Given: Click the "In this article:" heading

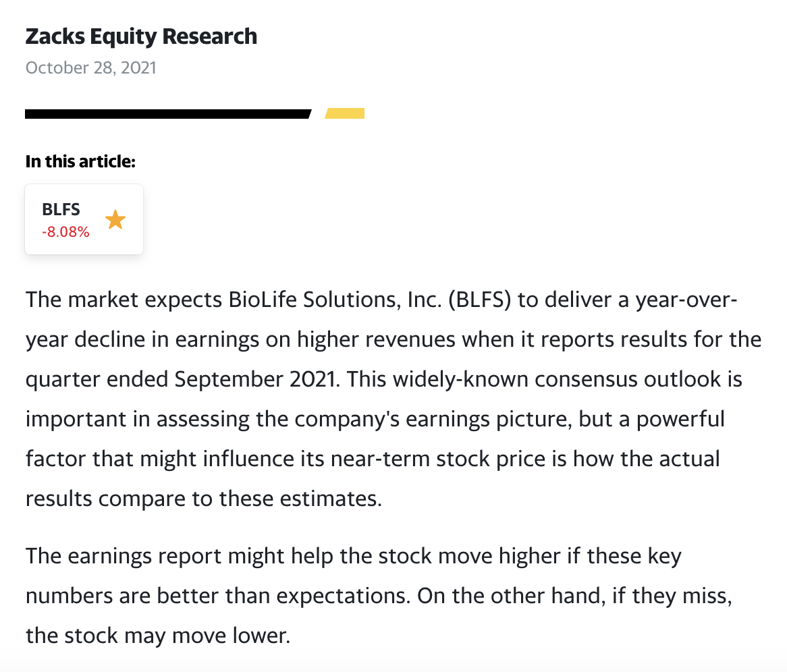Looking at the screenshot, I should pyautogui.click(x=80, y=161).
